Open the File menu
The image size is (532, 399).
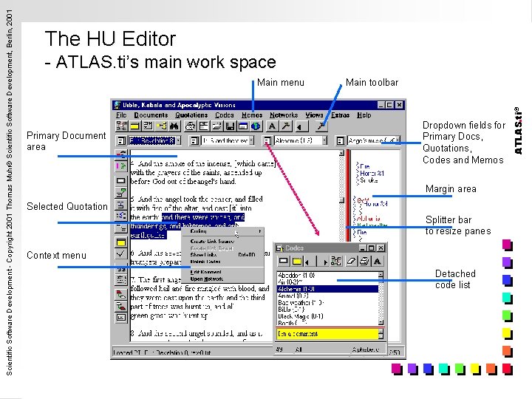pyautogui.click(x=121, y=115)
